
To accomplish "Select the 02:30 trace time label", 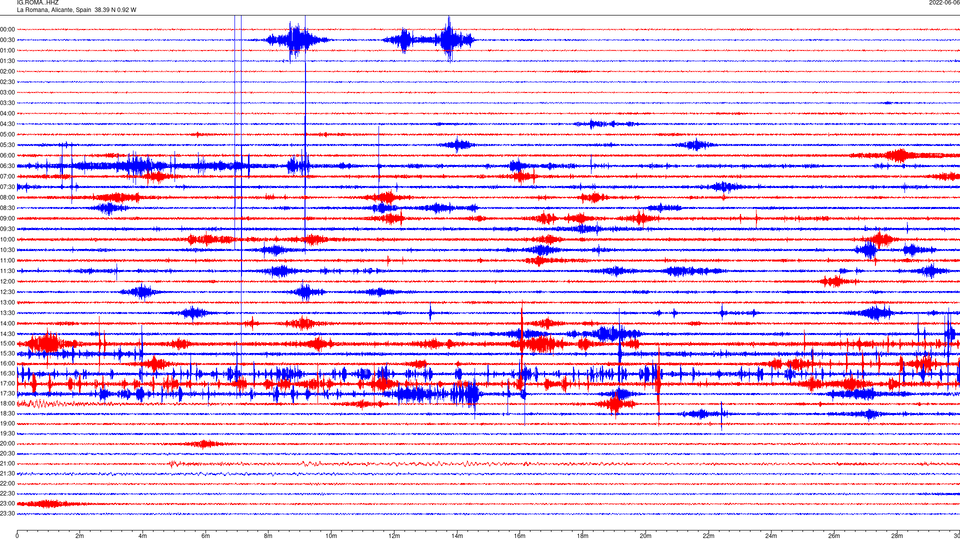I will click(x=7, y=81).
